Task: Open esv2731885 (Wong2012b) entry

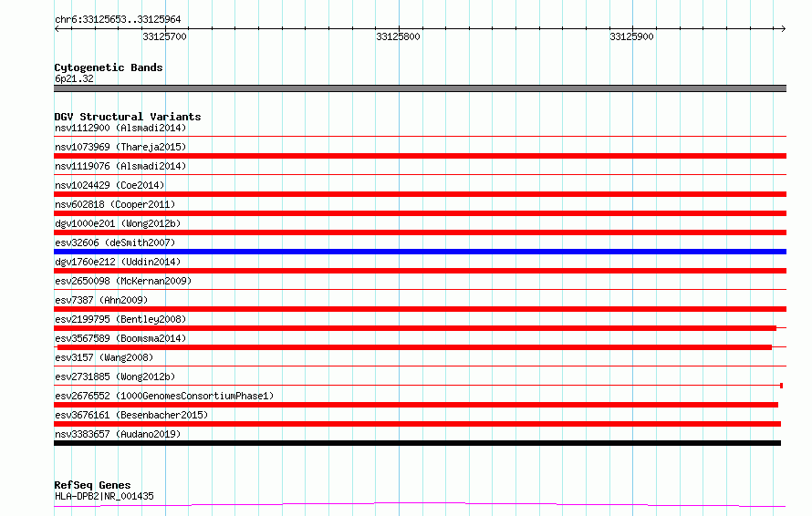Action: pos(115,377)
